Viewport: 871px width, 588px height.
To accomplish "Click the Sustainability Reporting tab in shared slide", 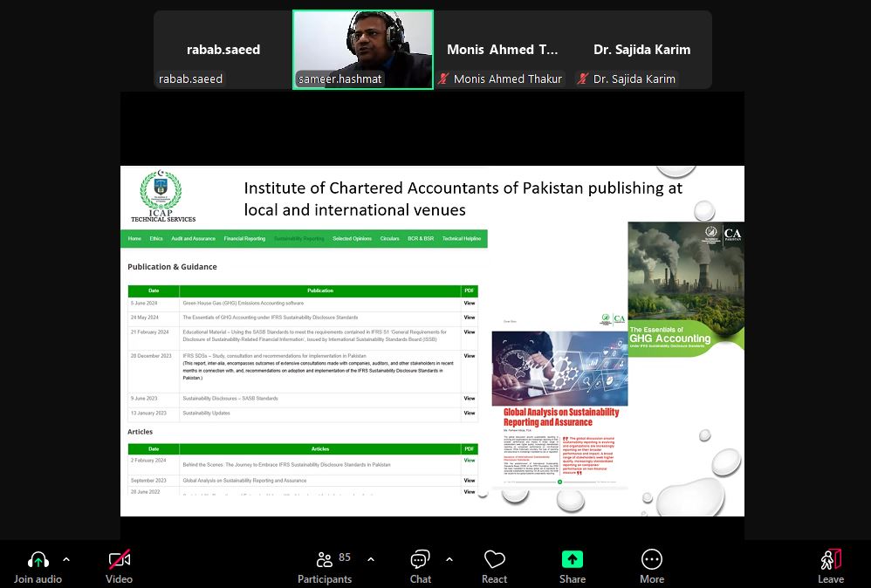I will pyautogui.click(x=298, y=238).
